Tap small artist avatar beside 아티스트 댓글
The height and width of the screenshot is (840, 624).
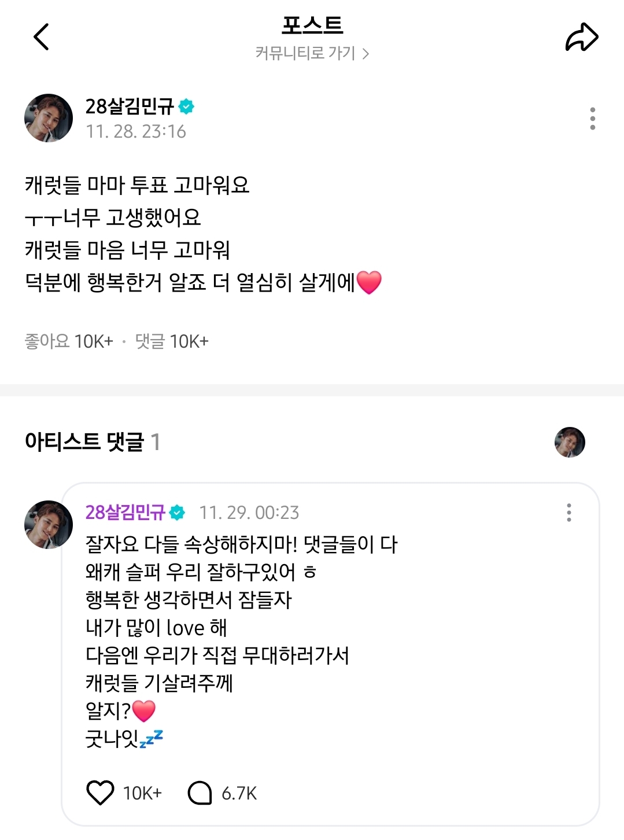(x=570, y=443)
